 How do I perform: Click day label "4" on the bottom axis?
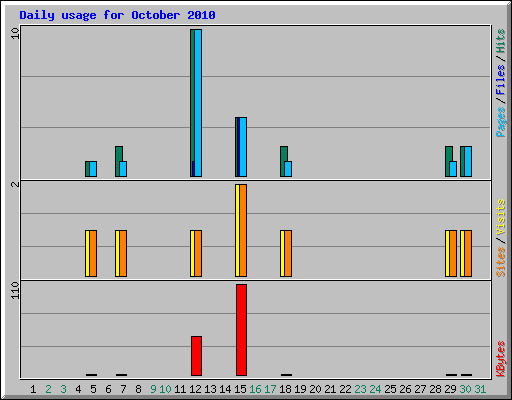pos(78,389)
